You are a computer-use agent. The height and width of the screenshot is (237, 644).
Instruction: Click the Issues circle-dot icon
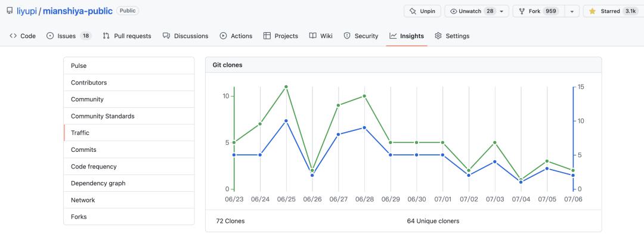pos(50,36)
